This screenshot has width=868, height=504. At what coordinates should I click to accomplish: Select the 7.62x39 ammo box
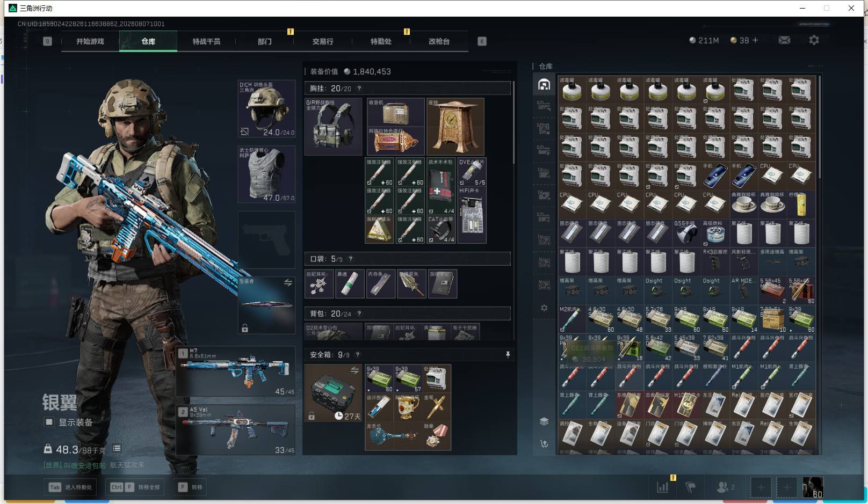point(715,348)
